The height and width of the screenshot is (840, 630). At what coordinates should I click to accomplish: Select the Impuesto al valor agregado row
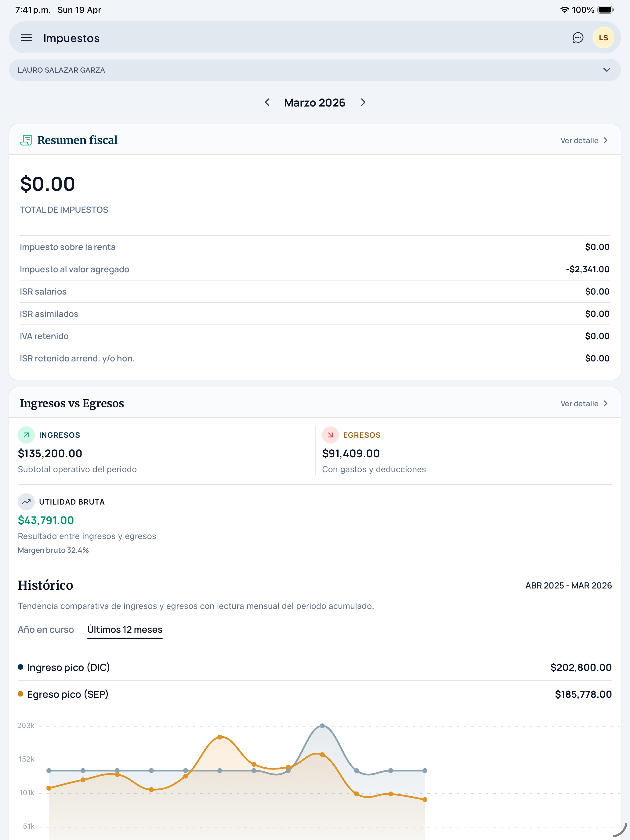click(x=315, y=269)
